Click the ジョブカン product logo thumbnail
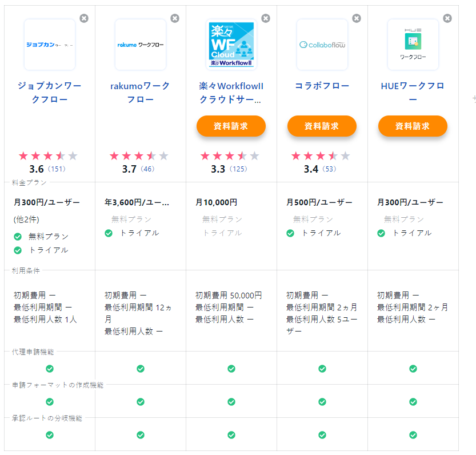The height and width of the screenshot is (455, 476). click(50, 45)
